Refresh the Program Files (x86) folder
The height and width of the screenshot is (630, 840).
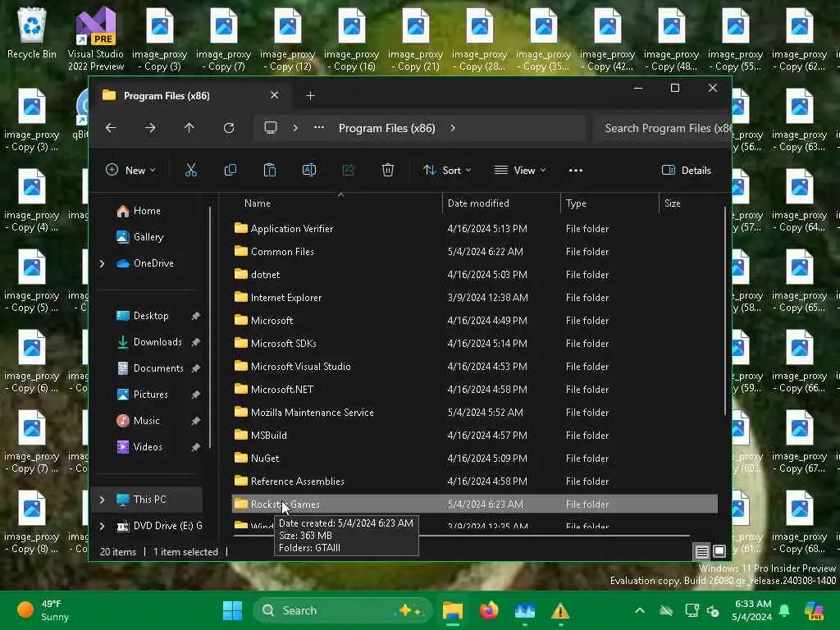click(x=229, y=128)
